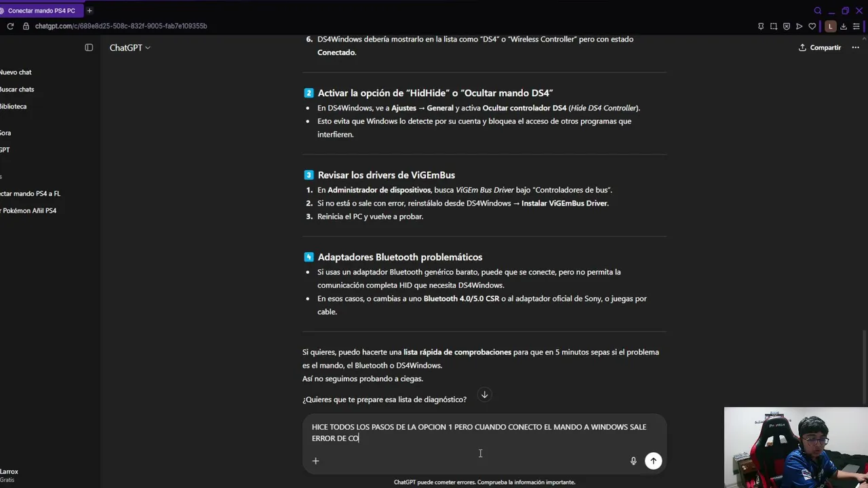Click bold text 'Instalar ViGEmBus Driver'
868x488 pixels.
point(564,203)
